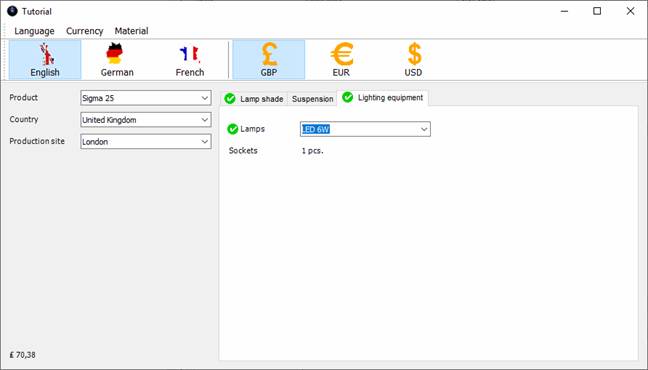This screenshot has width=648, height=370.
Task: Click the '1 pcs.' sockets value
Action: 312,151
